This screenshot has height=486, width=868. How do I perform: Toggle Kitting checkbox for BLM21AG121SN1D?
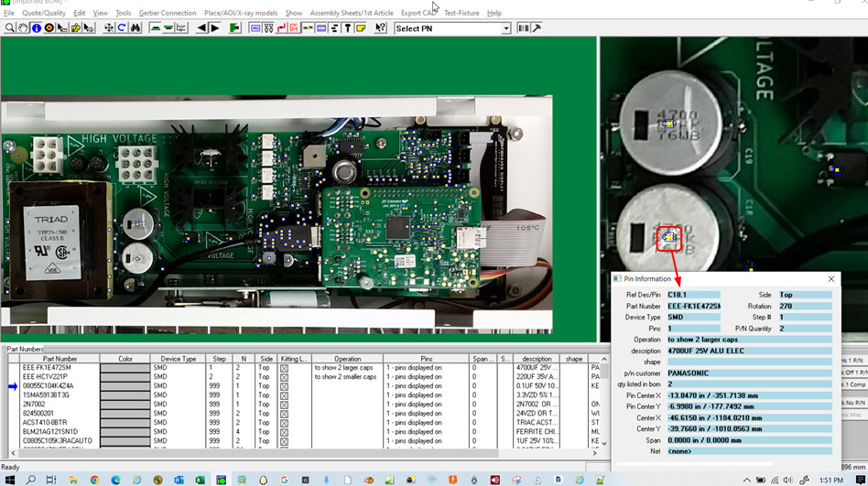coord(284,432)
